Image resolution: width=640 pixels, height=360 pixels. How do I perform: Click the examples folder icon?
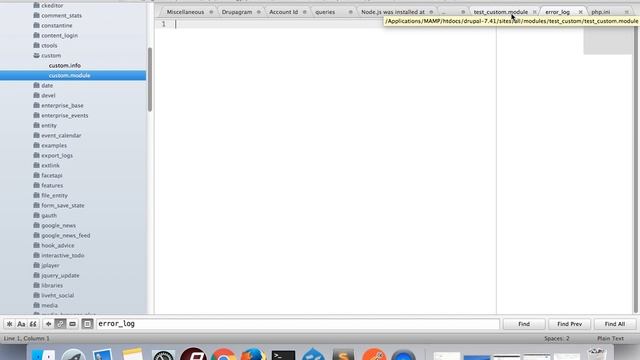(36, 145)
